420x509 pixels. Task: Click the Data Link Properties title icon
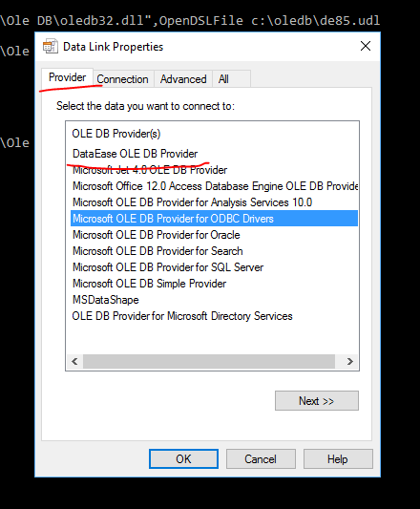[51, 47]
